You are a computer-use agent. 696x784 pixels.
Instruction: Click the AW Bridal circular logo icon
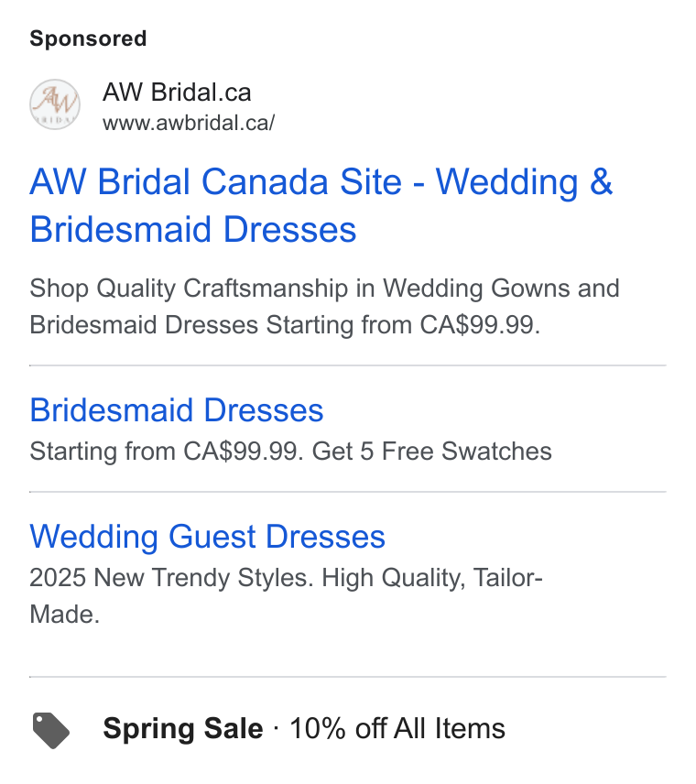tap(55, 104)
